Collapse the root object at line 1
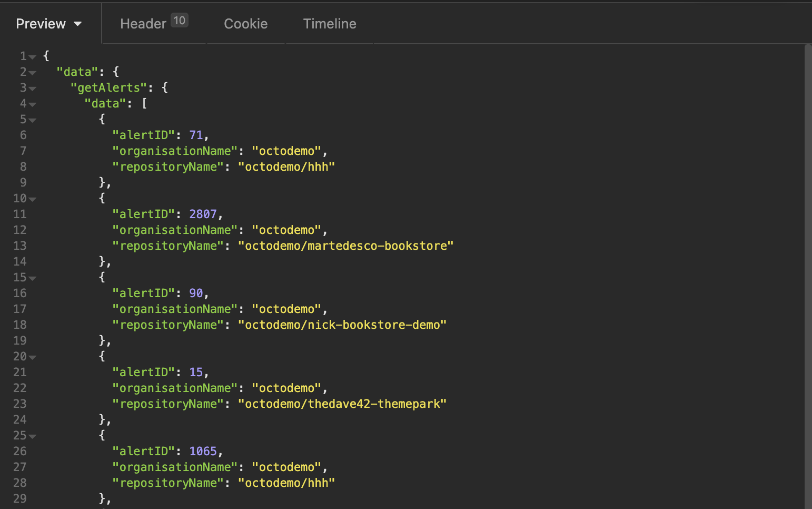Screen dimensions: 812x509 (x=33, y=57)
